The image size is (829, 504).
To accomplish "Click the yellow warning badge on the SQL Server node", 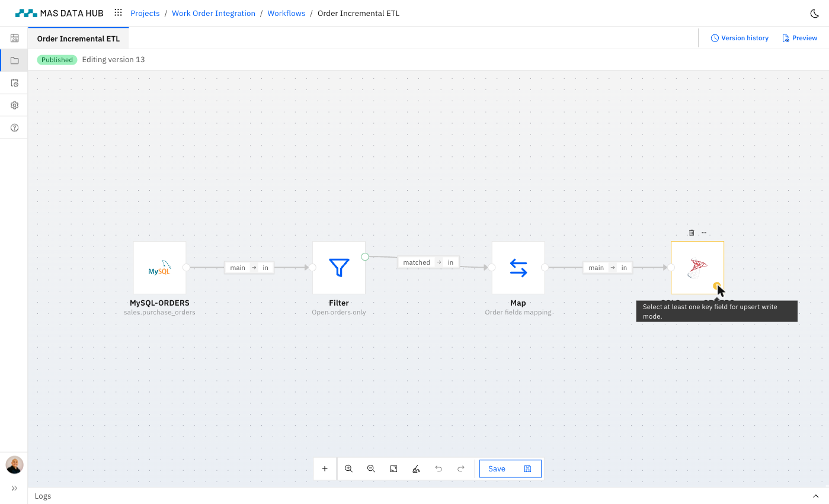I will (x=716, y=287).
